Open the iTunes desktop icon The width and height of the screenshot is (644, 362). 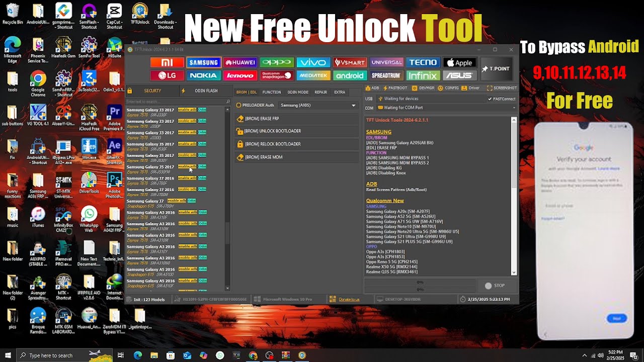pos(38,217)
